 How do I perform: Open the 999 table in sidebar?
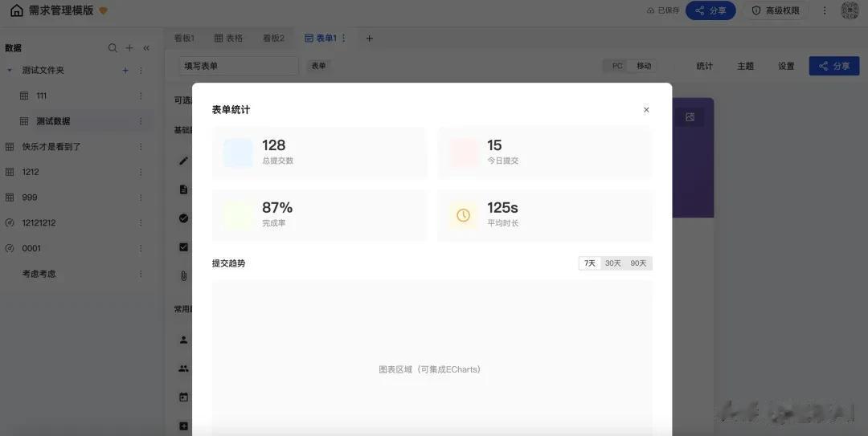[x=30, y=198]
